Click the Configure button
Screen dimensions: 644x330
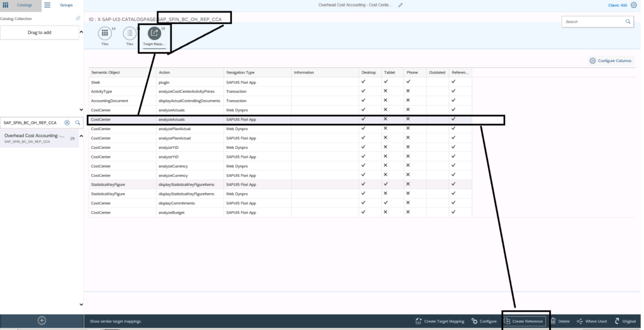click(484, 321)
